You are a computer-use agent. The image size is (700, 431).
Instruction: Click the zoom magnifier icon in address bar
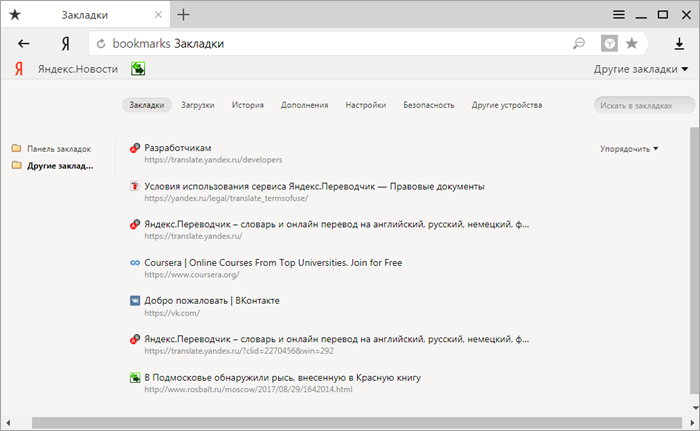pyautogui.click(x=579, y=43)
